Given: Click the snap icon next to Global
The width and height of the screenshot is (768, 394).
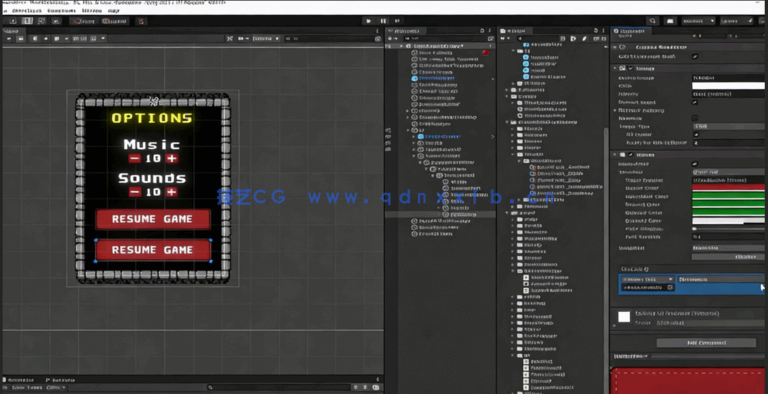Looking at the screenshot, I should point(141,21).
